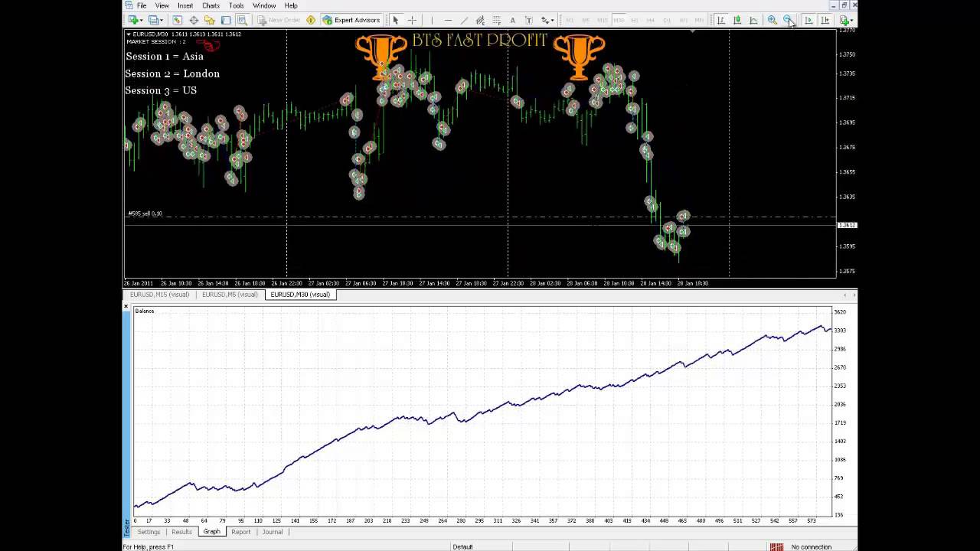980x551 pixels.
Task: Open the tester Report tab
Action: [x=240, y=532]
